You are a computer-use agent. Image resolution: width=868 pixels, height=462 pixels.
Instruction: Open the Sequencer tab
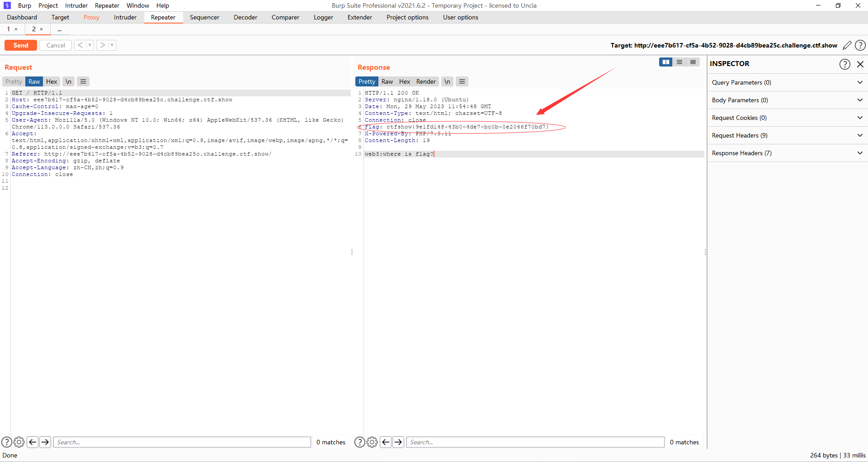(x=204, y=17)
